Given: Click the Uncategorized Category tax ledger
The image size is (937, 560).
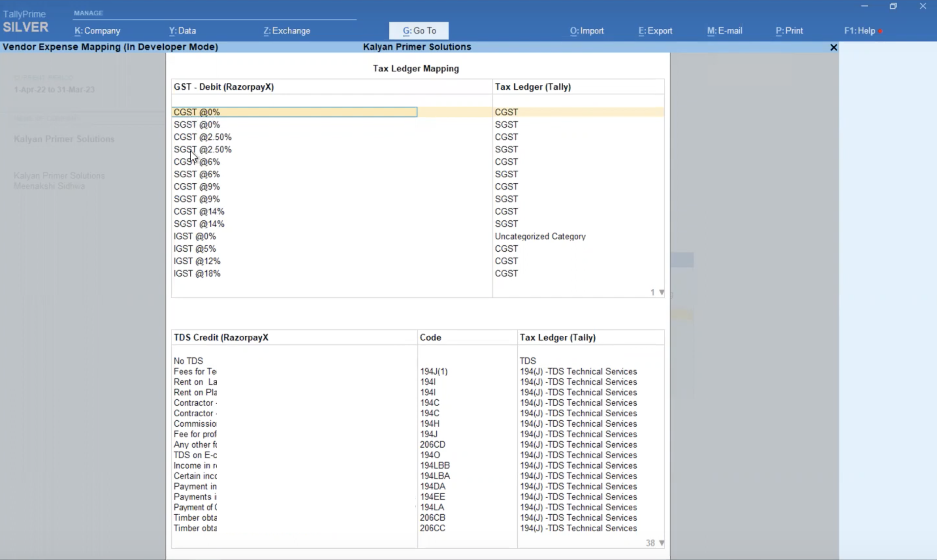Looking at the screenshot, I should click(x=540, y=236).
